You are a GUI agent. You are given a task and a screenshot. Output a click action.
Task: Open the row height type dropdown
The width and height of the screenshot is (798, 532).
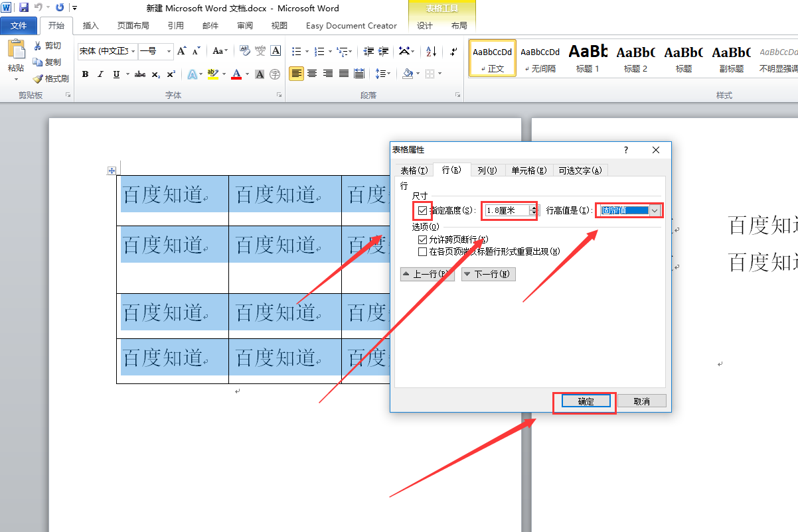pos(655,210)
